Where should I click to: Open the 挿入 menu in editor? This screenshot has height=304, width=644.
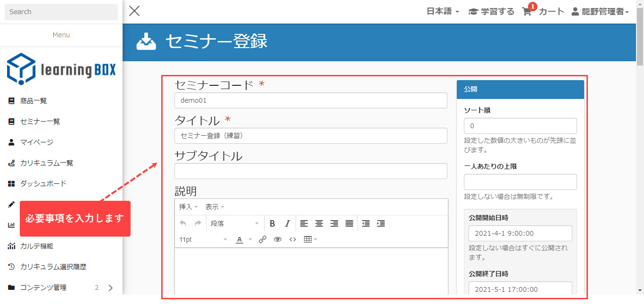pos(188,207)
